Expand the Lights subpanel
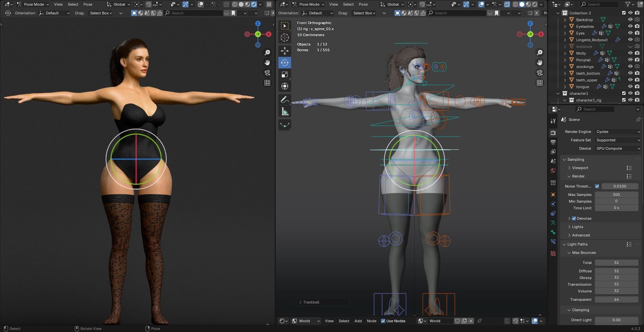Viewport: 644px width, 332px height. pyautogui.click(x=569, y=227)
